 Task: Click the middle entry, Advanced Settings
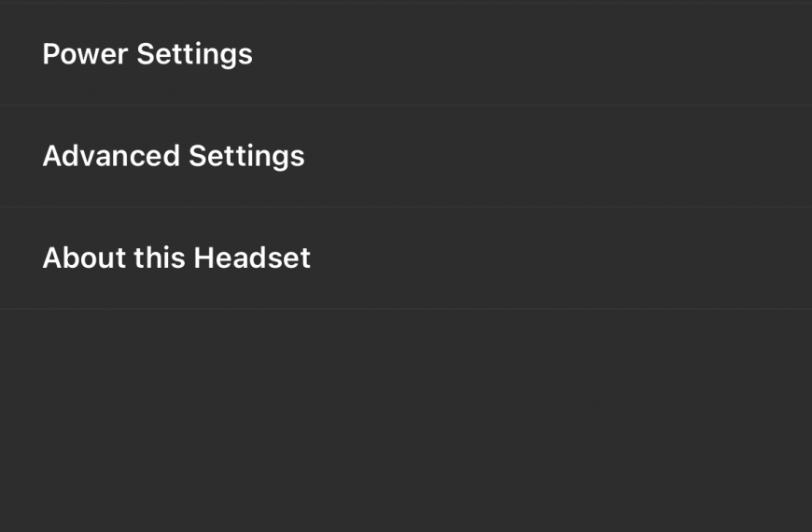(406, 156)
